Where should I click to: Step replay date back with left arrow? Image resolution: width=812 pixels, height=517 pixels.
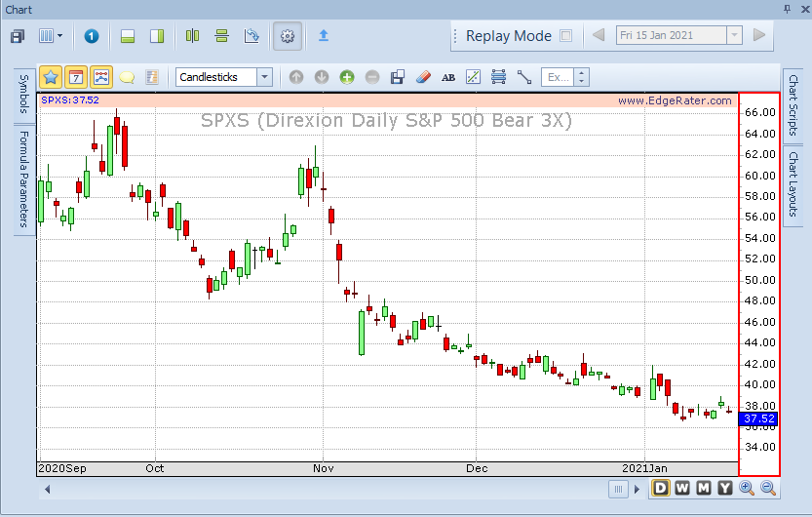coord(599,35)
